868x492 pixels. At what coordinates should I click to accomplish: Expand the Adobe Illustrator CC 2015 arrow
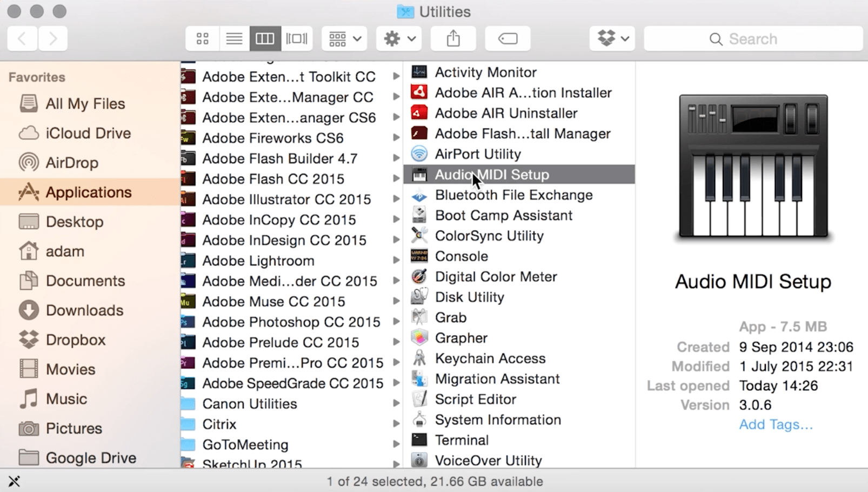point(396,199)
